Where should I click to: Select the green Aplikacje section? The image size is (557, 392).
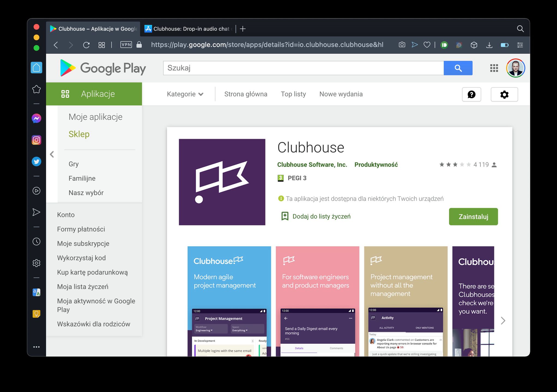point(94,94)
